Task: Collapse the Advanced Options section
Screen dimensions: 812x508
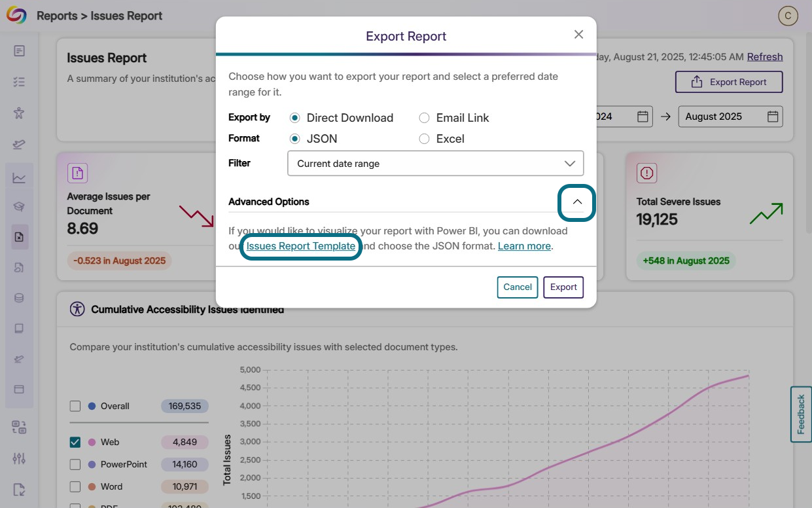Action: (576, 202)
